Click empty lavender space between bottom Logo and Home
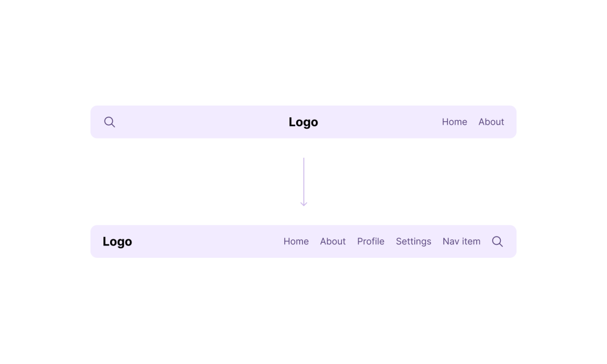The image size is (607, 364). [207, 242]
